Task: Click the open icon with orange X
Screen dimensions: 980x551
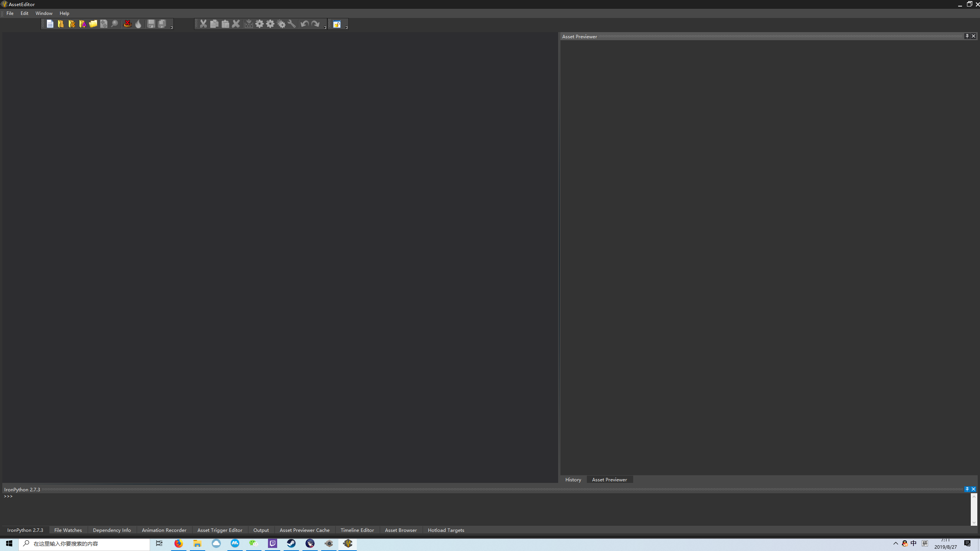Action: pyautogui.click(x=72, y=24)
